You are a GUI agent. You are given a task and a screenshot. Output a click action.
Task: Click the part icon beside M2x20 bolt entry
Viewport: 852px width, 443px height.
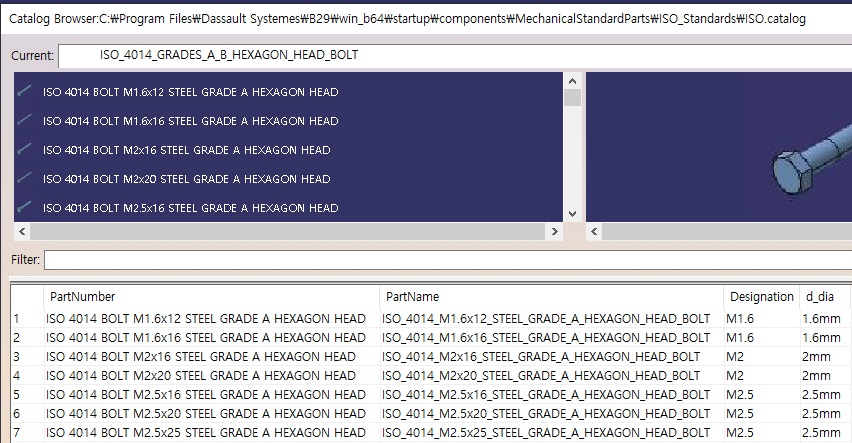coord(24,178)
